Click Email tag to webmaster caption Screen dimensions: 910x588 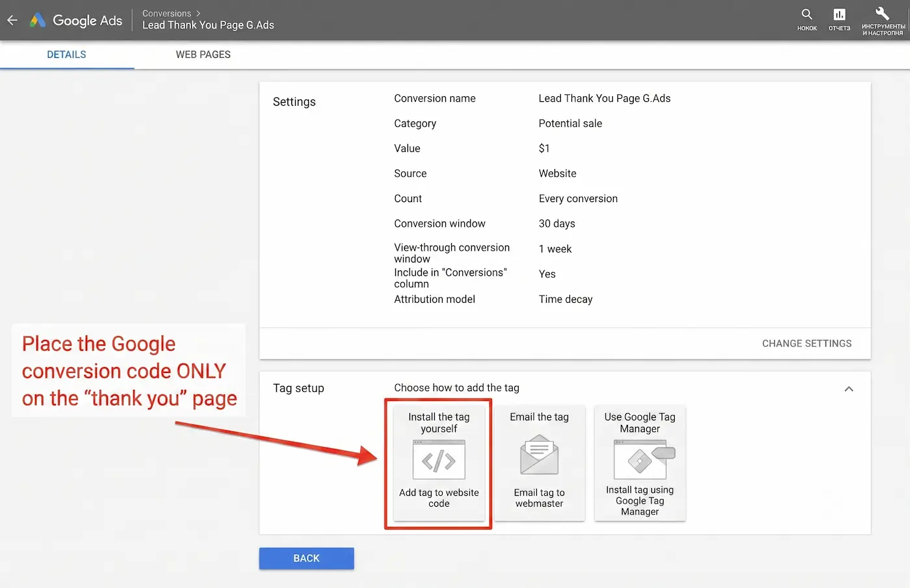[x=539, y=498]
